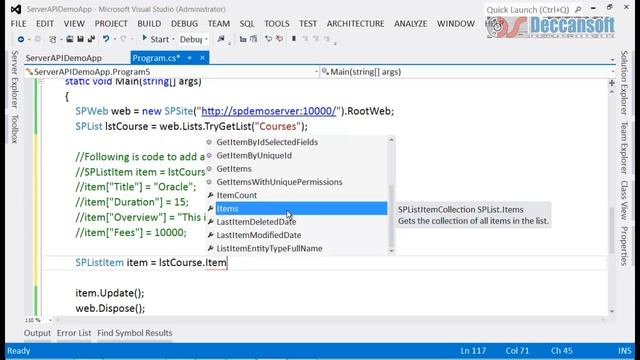Screen dimensions: 640x360
Task: Click the Navigate Backward toolbar icon
Action: coord(21,39)
